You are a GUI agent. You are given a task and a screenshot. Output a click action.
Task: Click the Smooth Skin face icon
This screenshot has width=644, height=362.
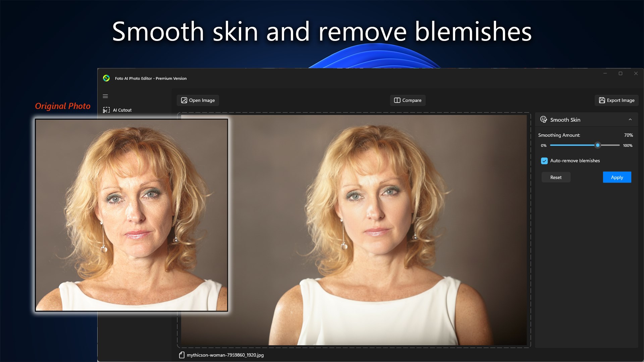544,119
